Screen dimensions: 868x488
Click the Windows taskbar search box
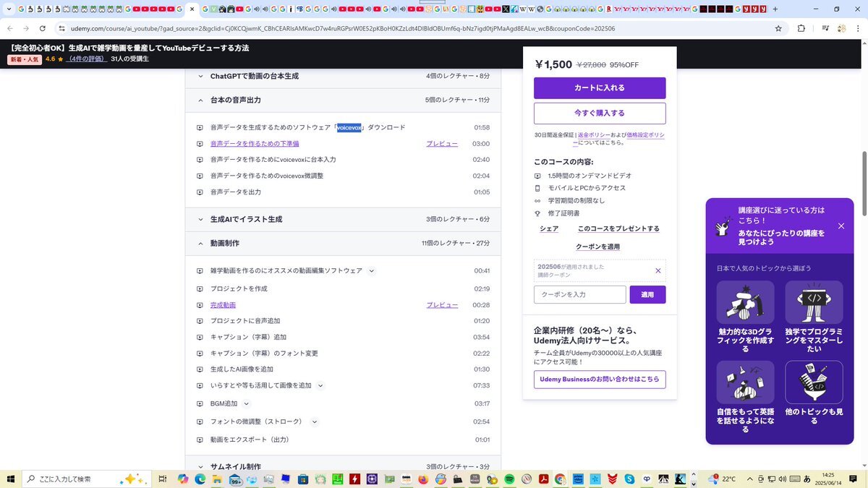86,479
